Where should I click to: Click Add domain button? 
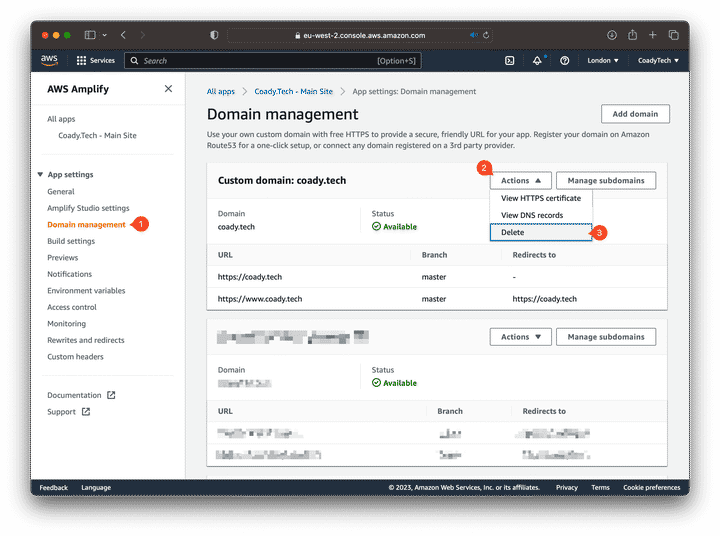pos(635,114)
